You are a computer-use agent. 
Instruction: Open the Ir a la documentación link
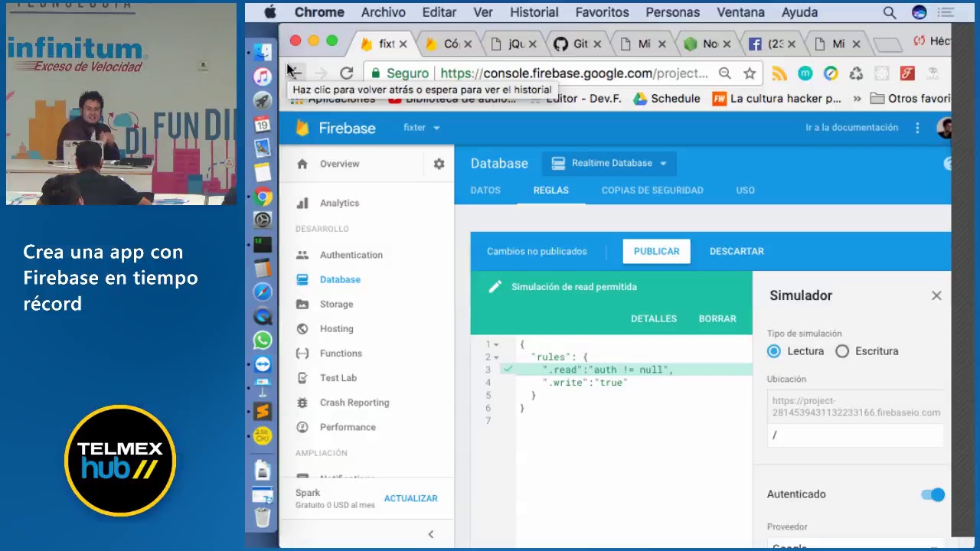852,128
